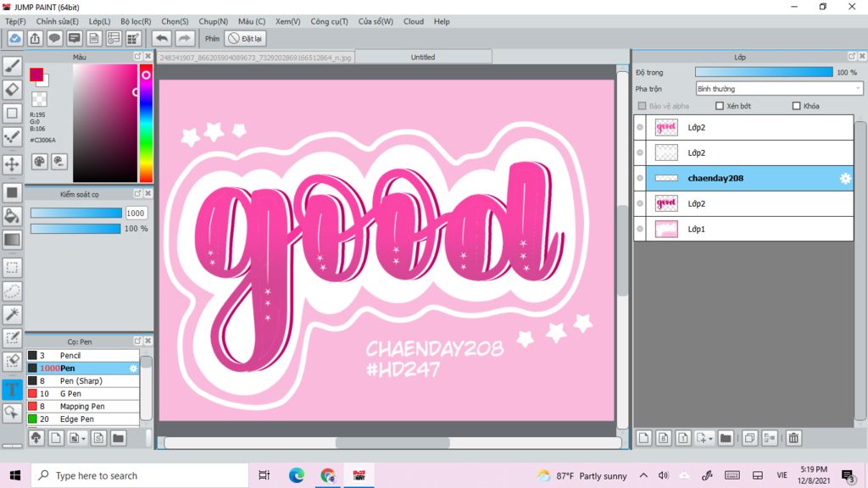Viewport: 868px width, 488px height.
Task: Open the Bộ lọc(R) menu
Action: coord(136,21)
